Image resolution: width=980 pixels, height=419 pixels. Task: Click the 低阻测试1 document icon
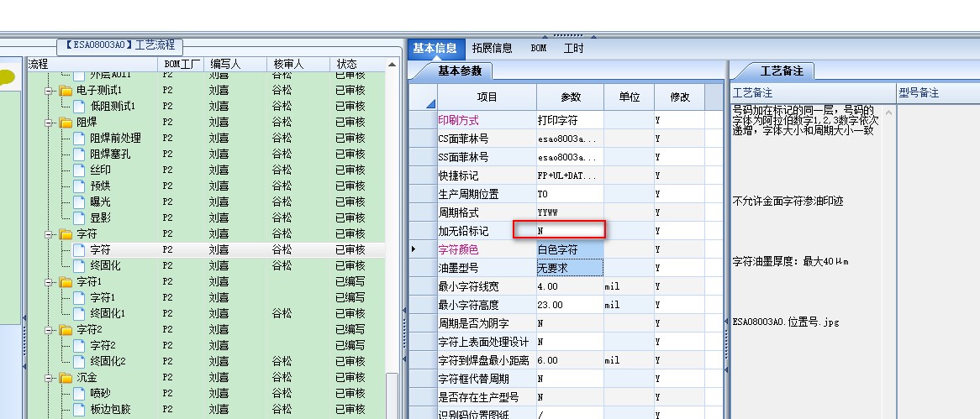point(79,106)
